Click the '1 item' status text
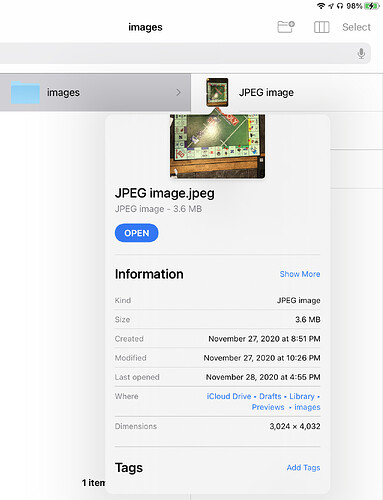The height and width of the screenshot is (500, 383). (93, 483)
